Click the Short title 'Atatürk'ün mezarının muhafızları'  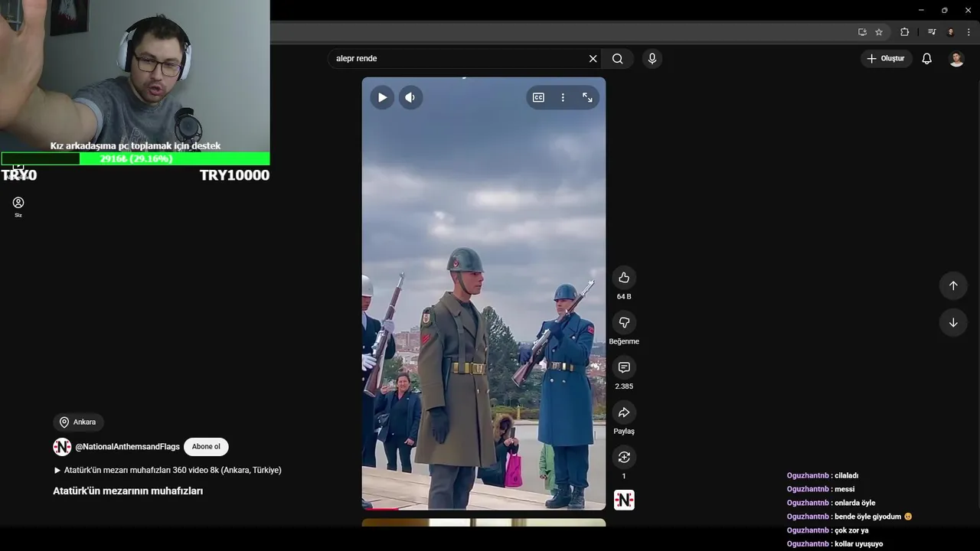click(x=128, y=491)
